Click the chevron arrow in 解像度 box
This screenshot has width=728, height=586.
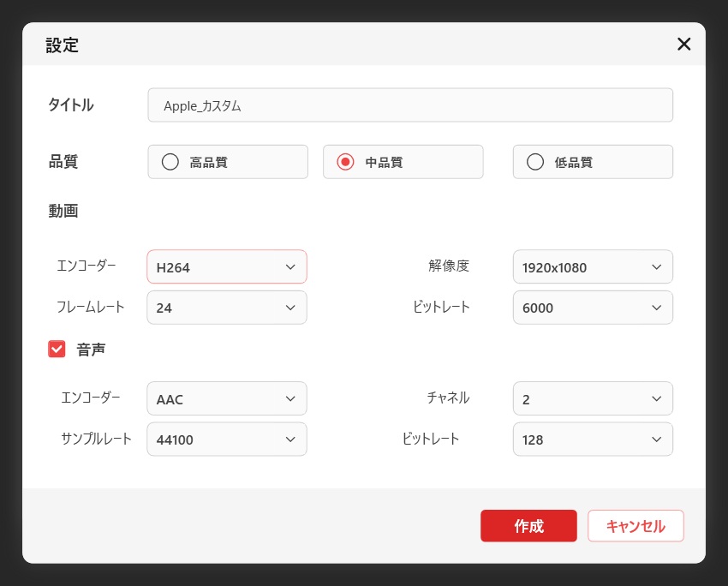click(656, 267)
